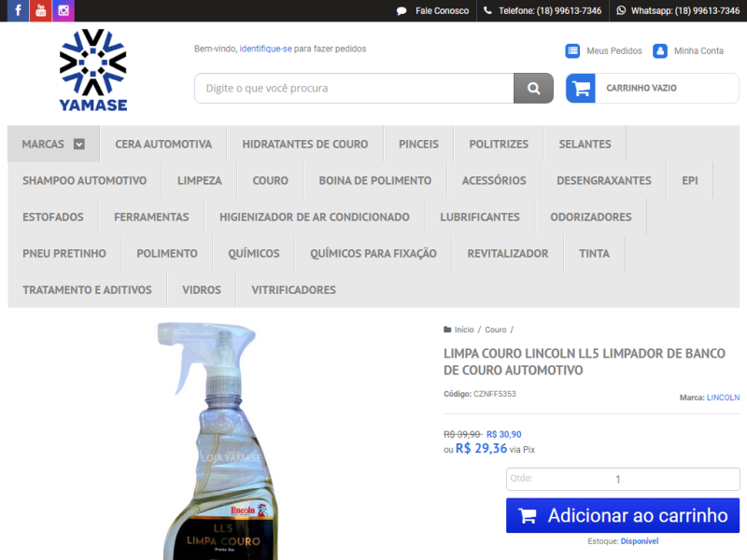Screen dimensions: 747x560
Task: Expand the Marcas dropdown arrow
Action: pos(79,145)
